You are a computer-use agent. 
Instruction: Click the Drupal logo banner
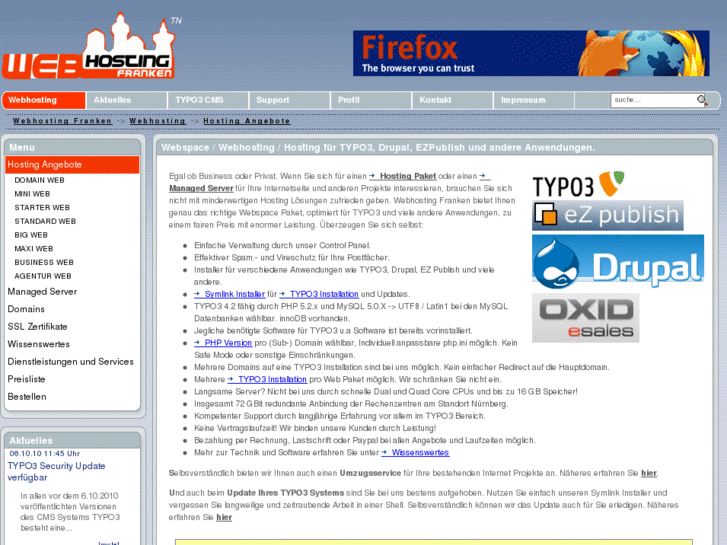tap(618, 262)
